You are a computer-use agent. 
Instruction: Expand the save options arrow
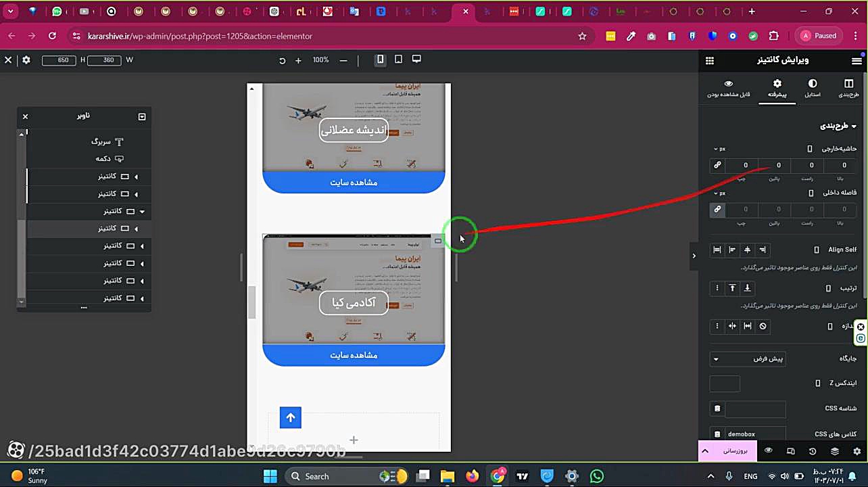(705, 450)
